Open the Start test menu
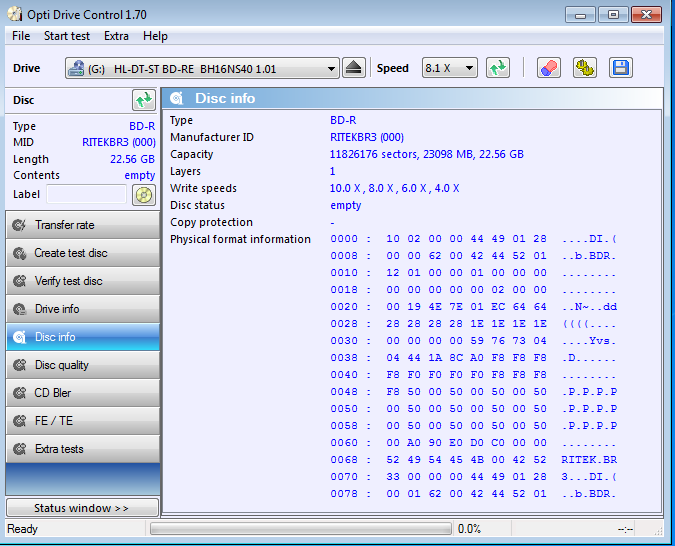The height and width of the screenshot is (546, 675). pos(67,36)
